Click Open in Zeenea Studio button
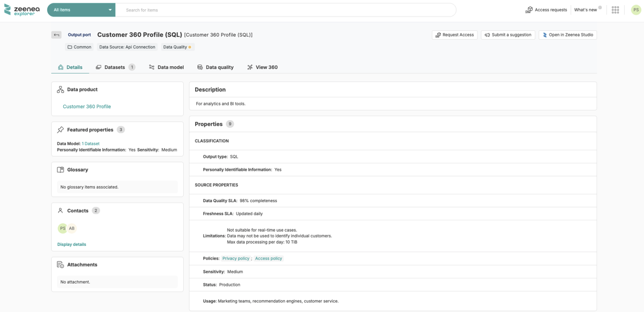644x312 pixels. (567, 35)
